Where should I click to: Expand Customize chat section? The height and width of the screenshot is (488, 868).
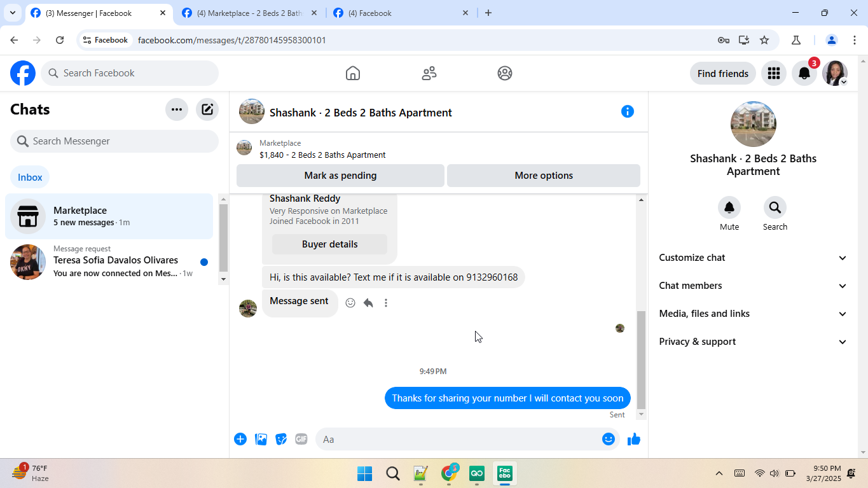pos(754,258)
